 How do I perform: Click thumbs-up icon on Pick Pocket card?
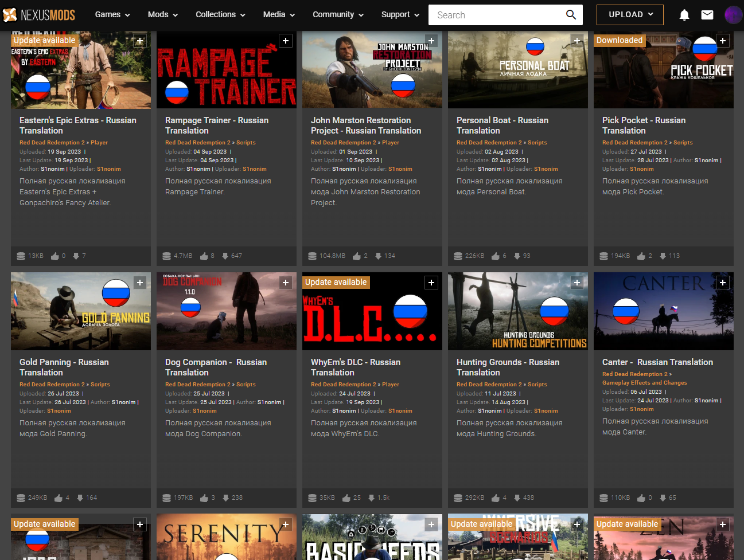[641, 256]
